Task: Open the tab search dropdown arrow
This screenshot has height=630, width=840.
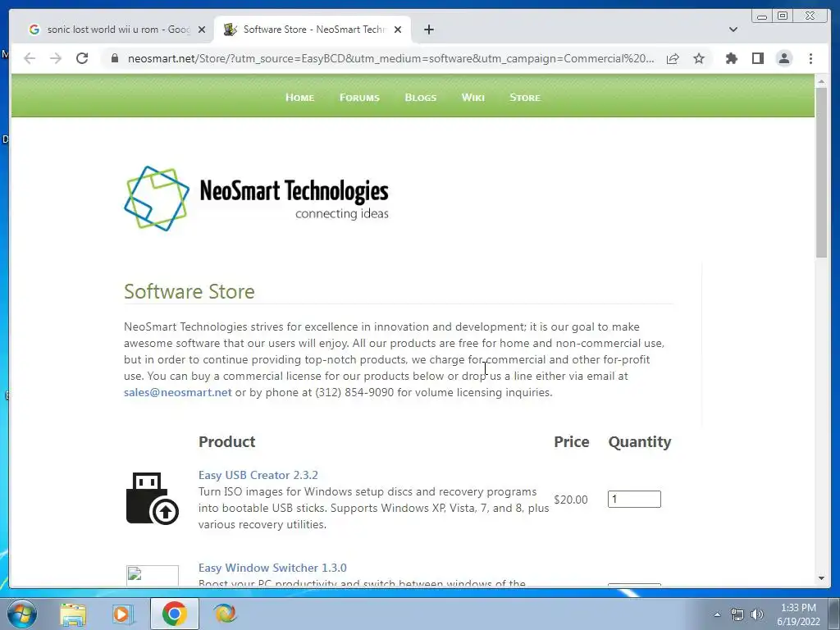Action: 733,30
